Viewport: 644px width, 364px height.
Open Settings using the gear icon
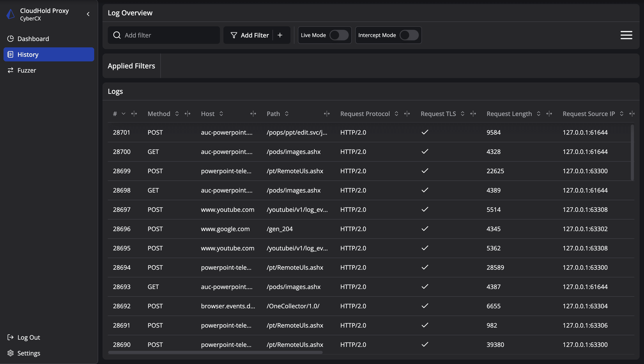[10, 353]
